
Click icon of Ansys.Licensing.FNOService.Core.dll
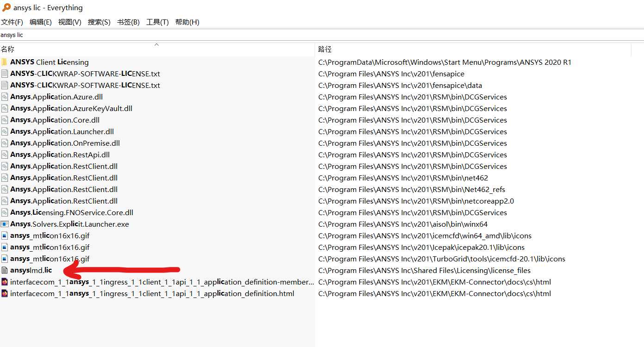click(5, 212)
